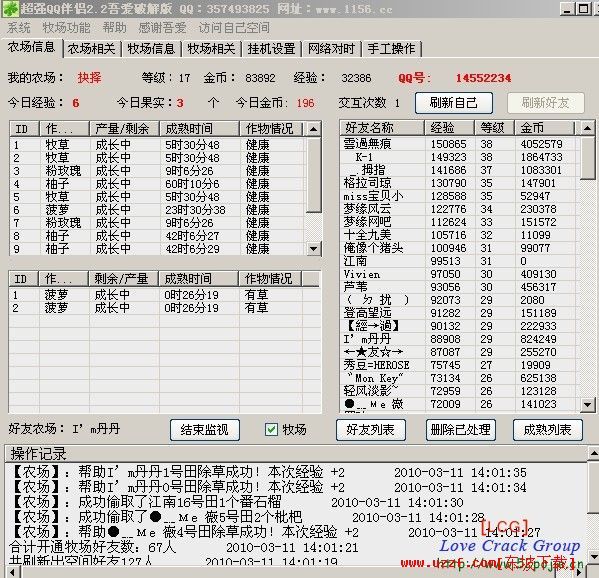
Task: Click the clover app icon in title bar
Action: point(10,8)
